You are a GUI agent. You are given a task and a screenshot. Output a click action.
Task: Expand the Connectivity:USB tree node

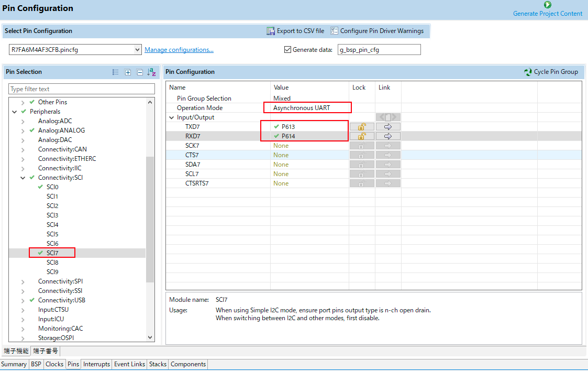23,300
